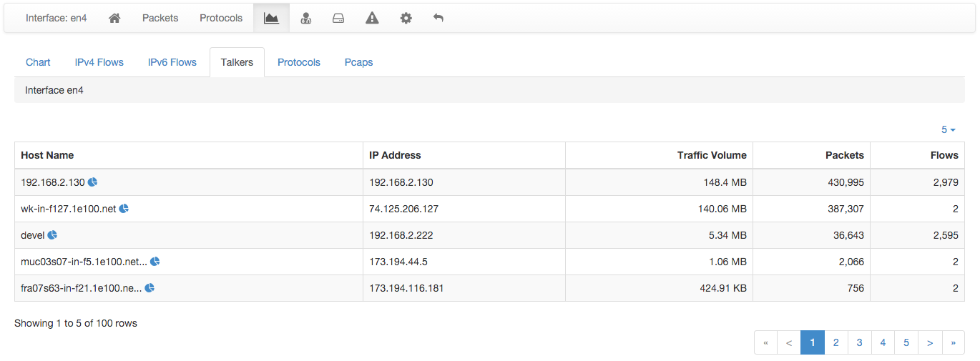Open the Chart tab
The height and width of the screenshot is (361, 980).
pos(38,62)
